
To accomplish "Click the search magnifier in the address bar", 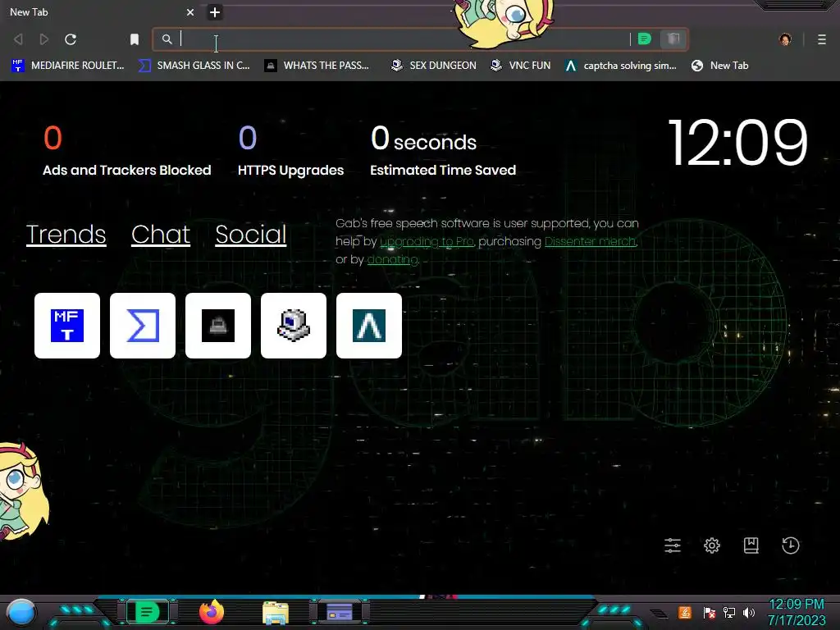I will pyautogui.click(x=167, y=39).
